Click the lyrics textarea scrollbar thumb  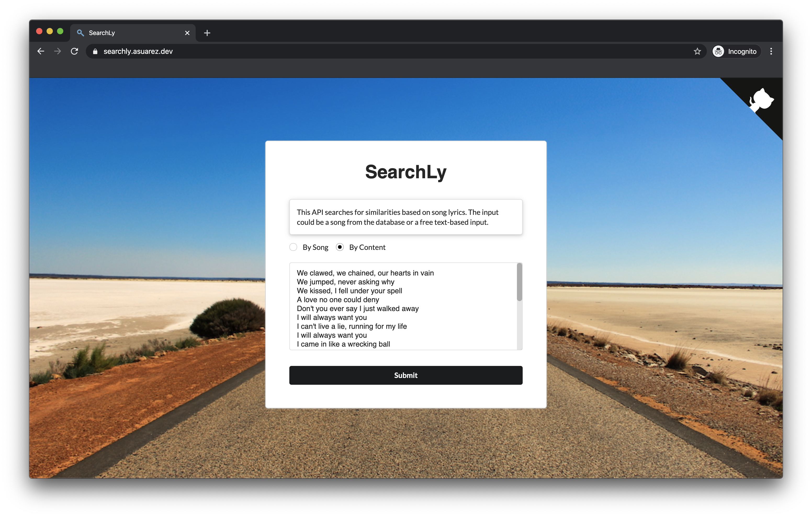(519, 283)
